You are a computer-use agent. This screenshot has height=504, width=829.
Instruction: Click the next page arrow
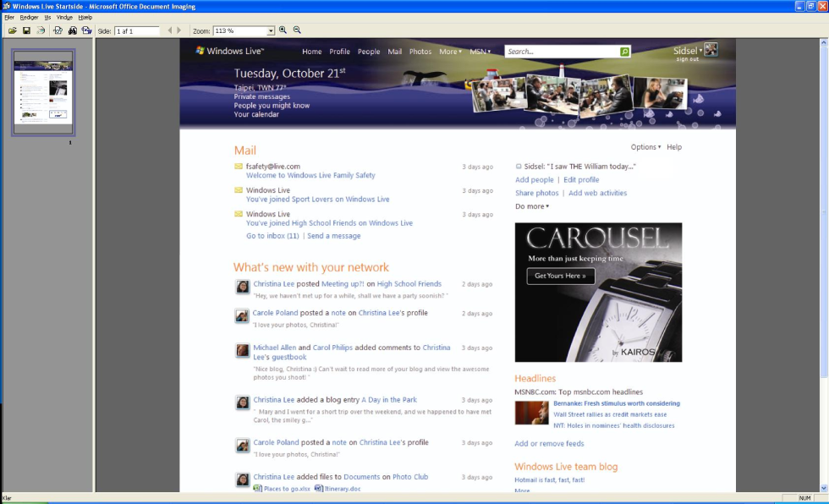click(x=178, y=30)
